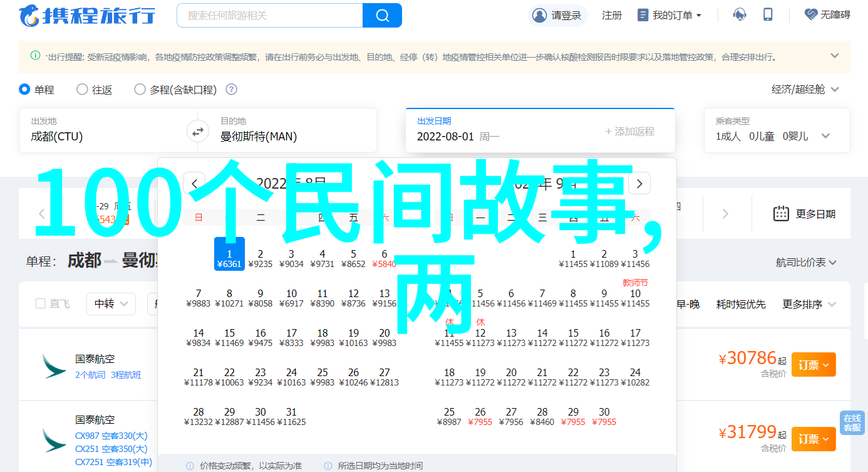Select August 31 priced ¥11625
The height and width of the screenshot is (472, 868).
(291, 416)
